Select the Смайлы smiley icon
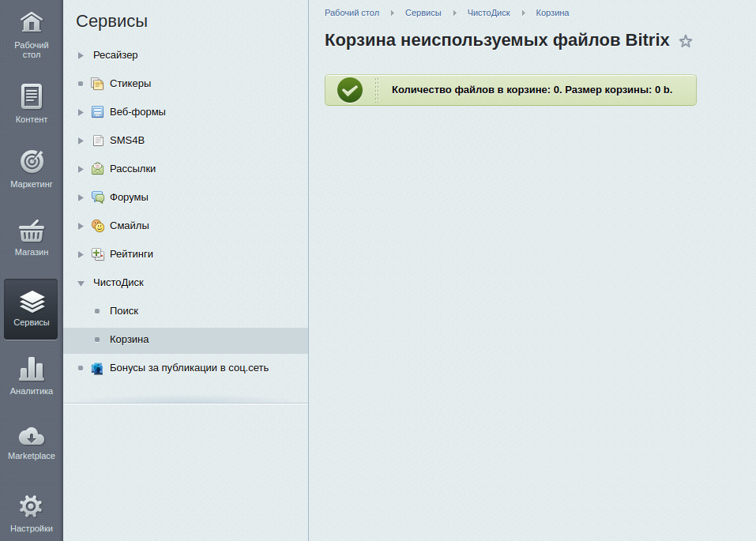756x541 pixels. pyautogui.click(x=96, y=225)
